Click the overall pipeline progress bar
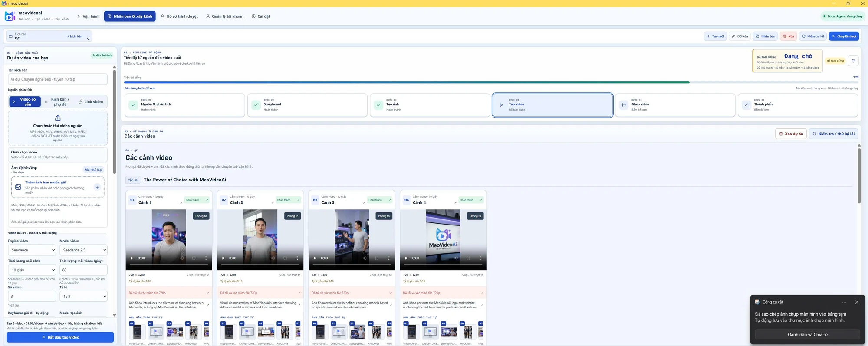868x346 pixels. coord(491,82)
